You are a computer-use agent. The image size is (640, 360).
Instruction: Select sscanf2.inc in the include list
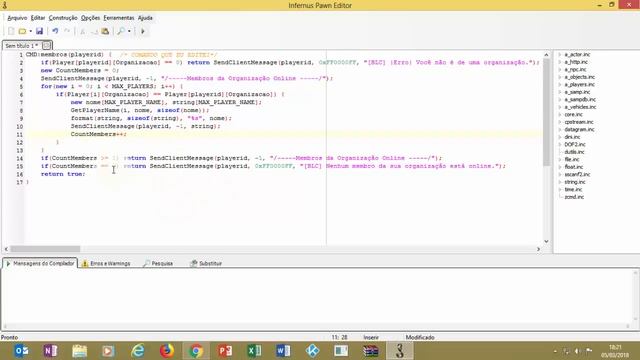tap(577, 174)
